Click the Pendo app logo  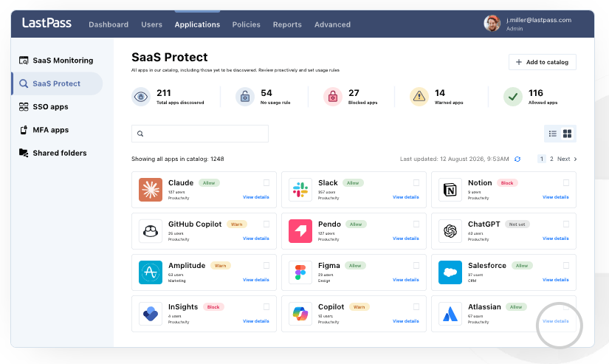300,231
